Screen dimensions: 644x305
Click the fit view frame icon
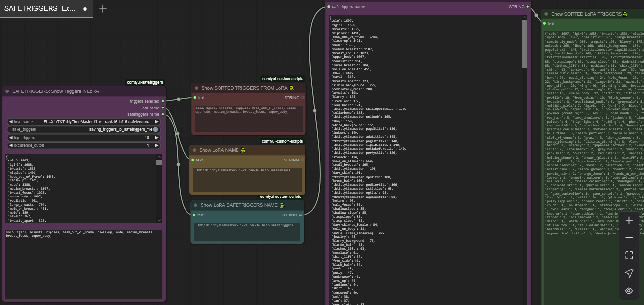coord(629,255)
